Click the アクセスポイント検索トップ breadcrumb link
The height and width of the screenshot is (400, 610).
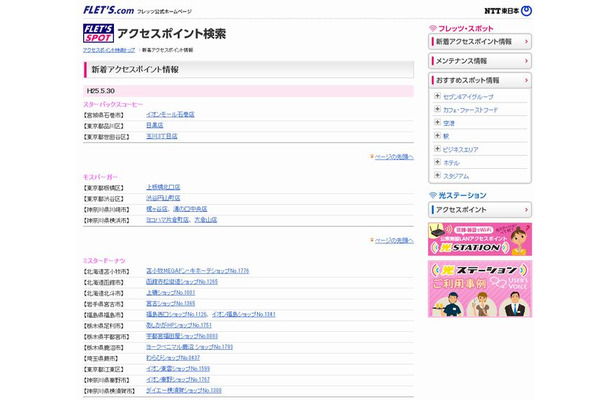(x=109, y=50)
